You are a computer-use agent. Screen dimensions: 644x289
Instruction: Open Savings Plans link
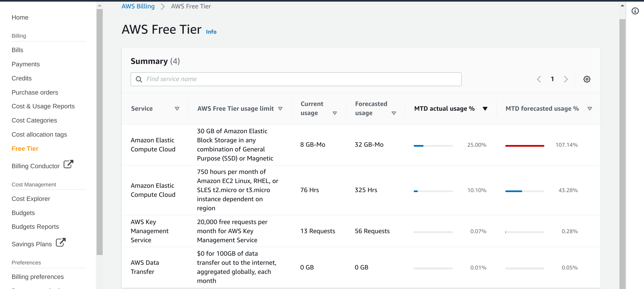coord(32,244)
